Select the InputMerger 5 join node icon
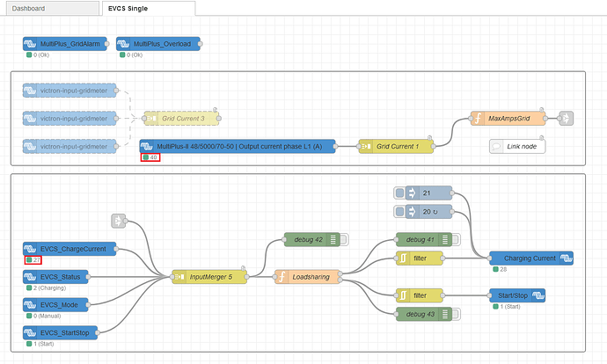The width and height of the screenshot is (607, 364). (179, 277)
